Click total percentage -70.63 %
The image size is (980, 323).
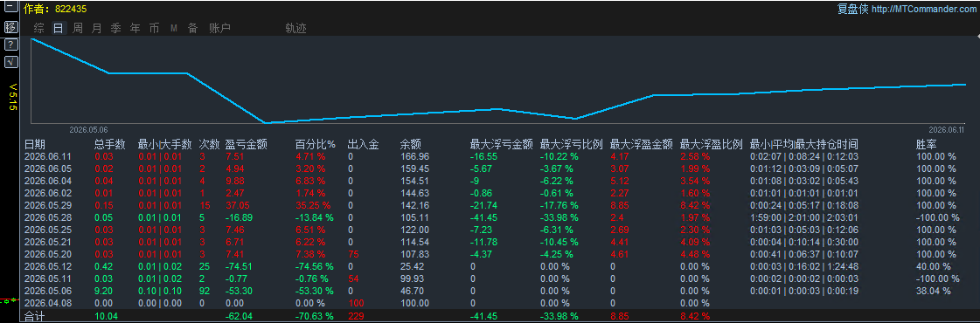tap(315, 317)
